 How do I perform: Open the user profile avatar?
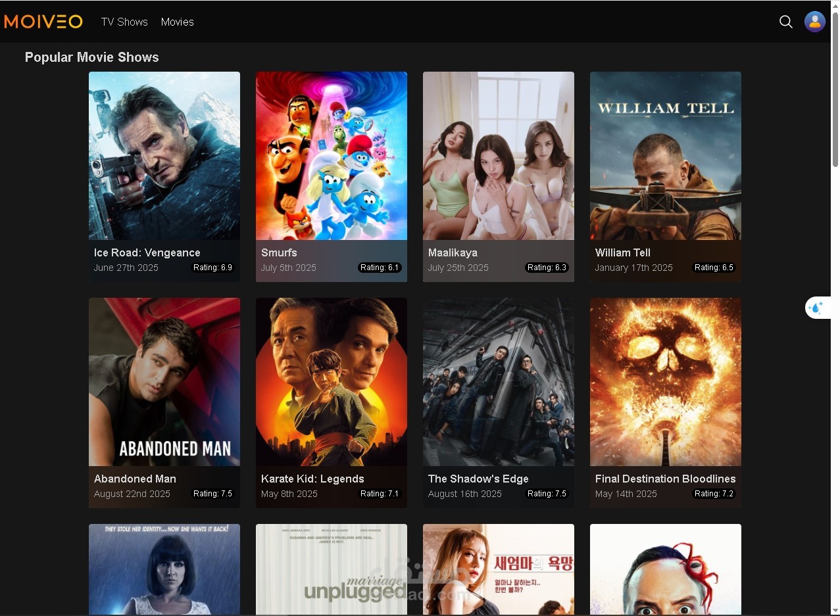pos(814,22)
